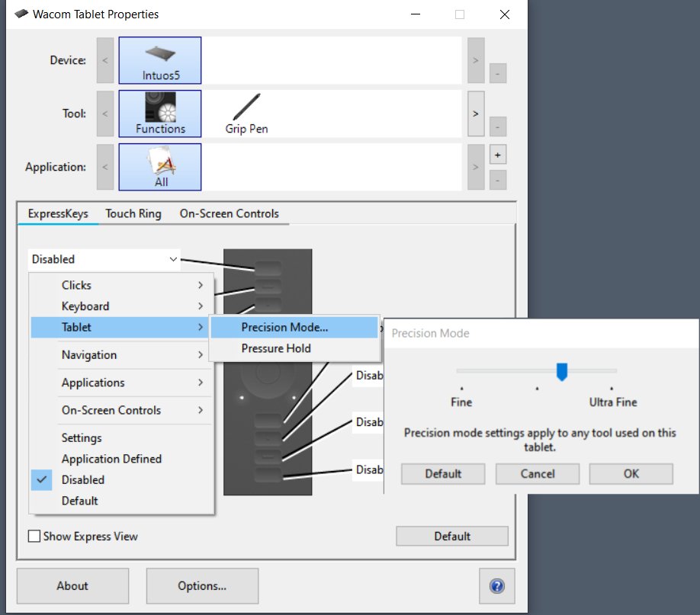The image size is (700, 615).
Task: Select the checked Disabled menu option
Action: [x=120, y=480]
